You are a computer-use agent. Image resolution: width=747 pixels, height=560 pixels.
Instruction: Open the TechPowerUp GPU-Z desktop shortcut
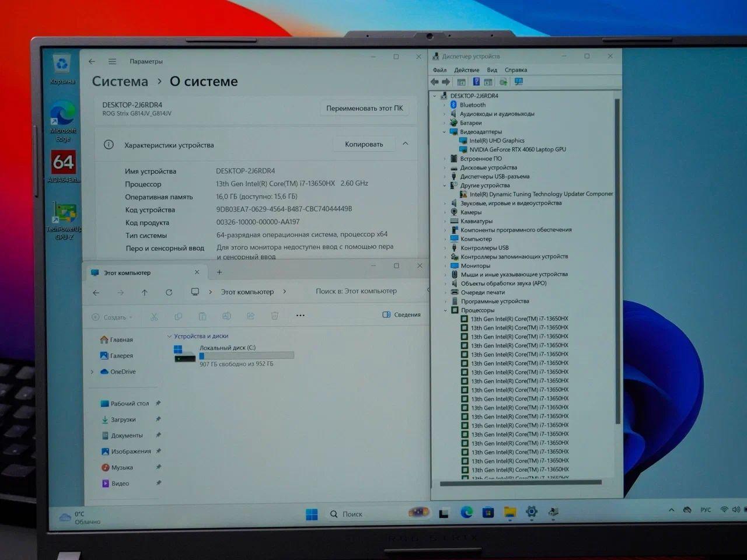pyautogui.click(x=64, y=220)
